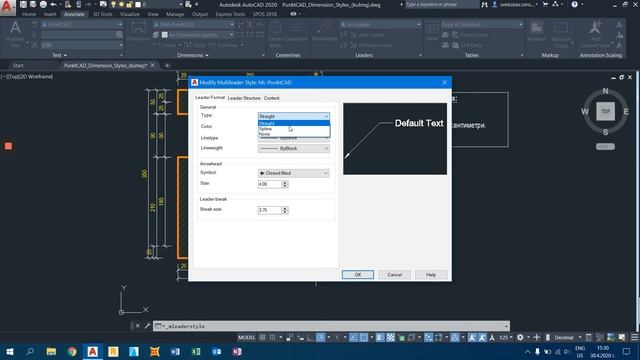Click the Add Current Scale icon
This screenshot has height=360, width=640.
point(595,28)
